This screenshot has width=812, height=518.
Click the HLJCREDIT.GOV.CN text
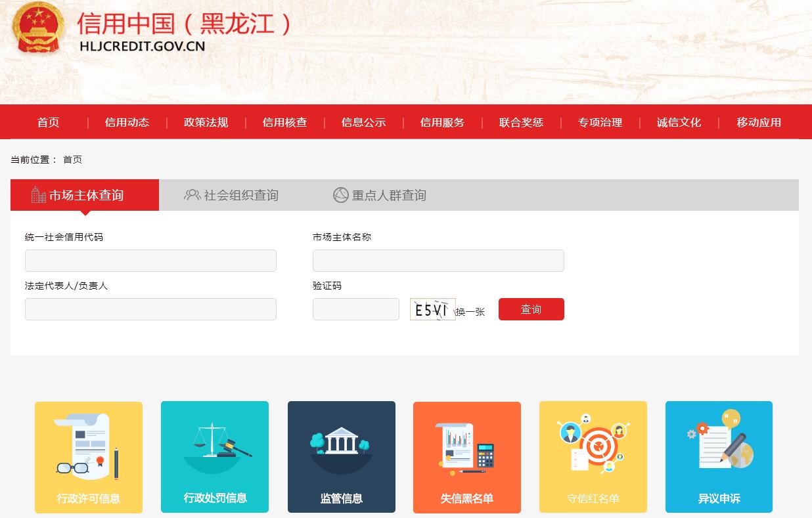tap(142, 47)
